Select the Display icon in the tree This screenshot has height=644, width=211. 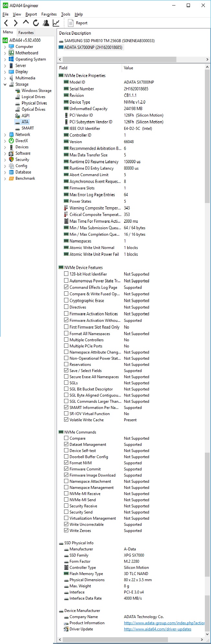pyautogui.click(x=11, y=72)
